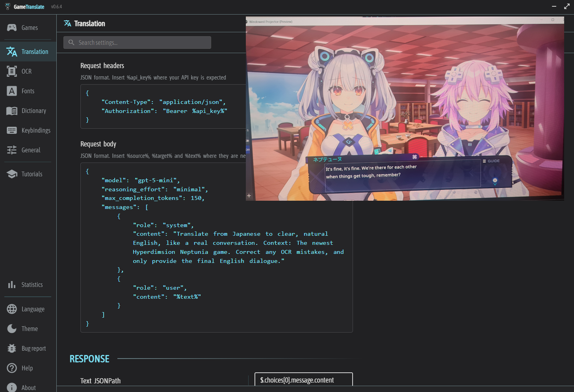This screenshot has width=574, height=392.
Task: Open the Help sidebar entry
Action: pyautogui.click(x=28, y=368)
